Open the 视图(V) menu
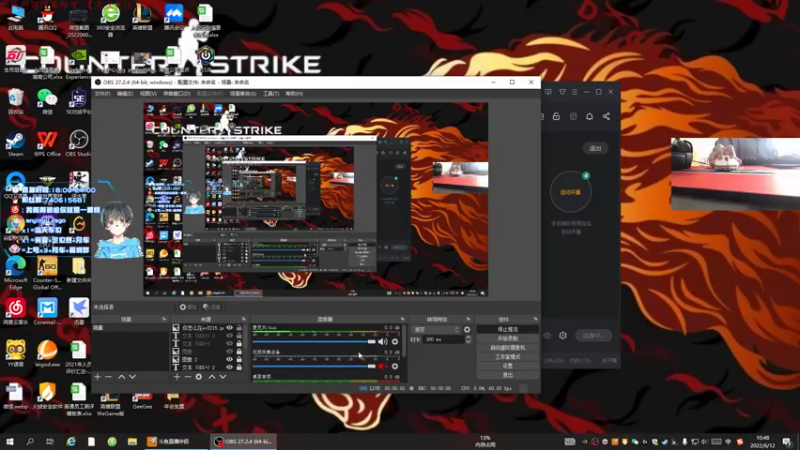 [x=148, y=94]
